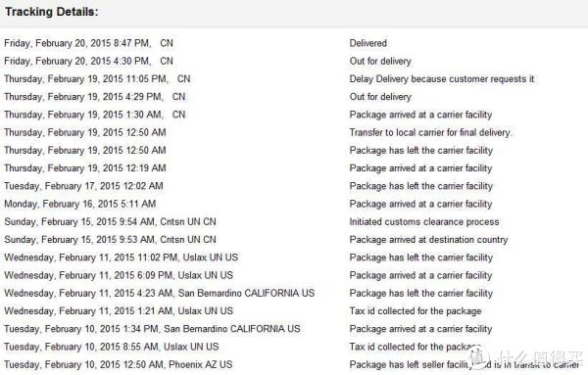Image resolution: width=588 pixels, height=375 pixels.
Task: Click Transfer to local carrier for final delivery
Action: tap(430, 132)
